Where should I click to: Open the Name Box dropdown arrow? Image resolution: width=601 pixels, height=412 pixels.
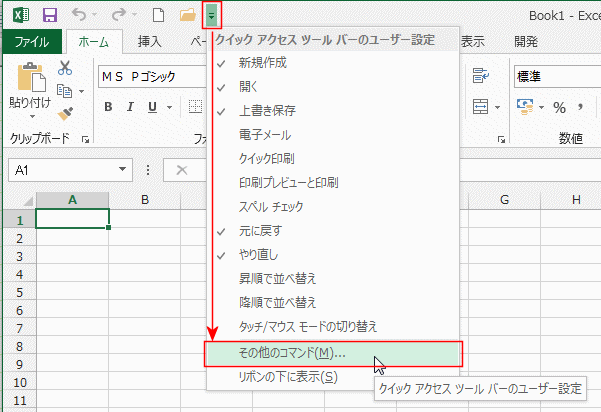tap(122, 169)
